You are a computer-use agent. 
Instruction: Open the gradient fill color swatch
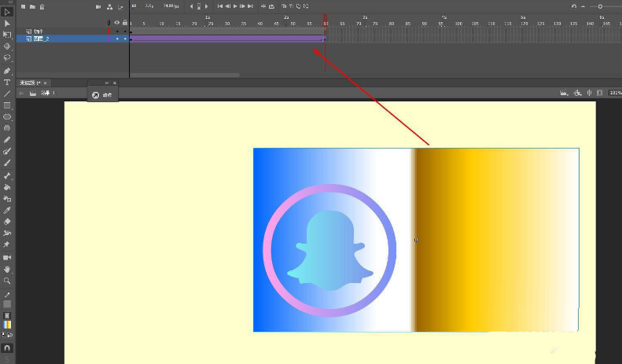click(7, 325)
